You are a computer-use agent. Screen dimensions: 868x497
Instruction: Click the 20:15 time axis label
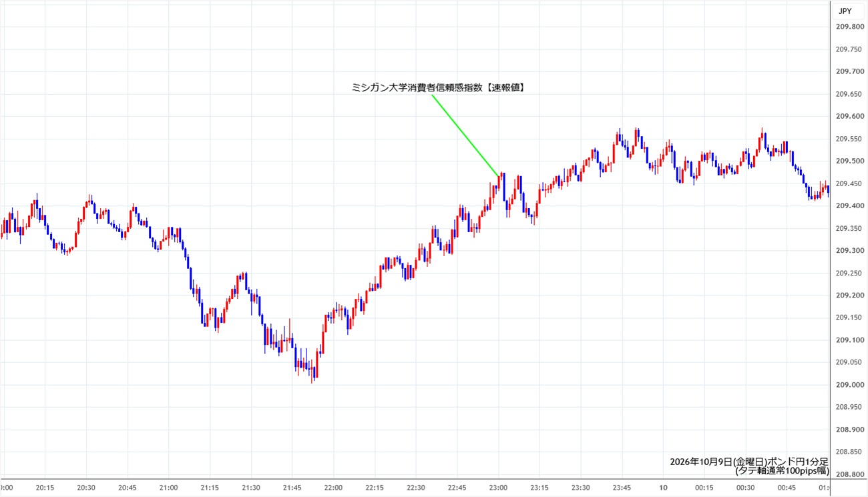45,488
